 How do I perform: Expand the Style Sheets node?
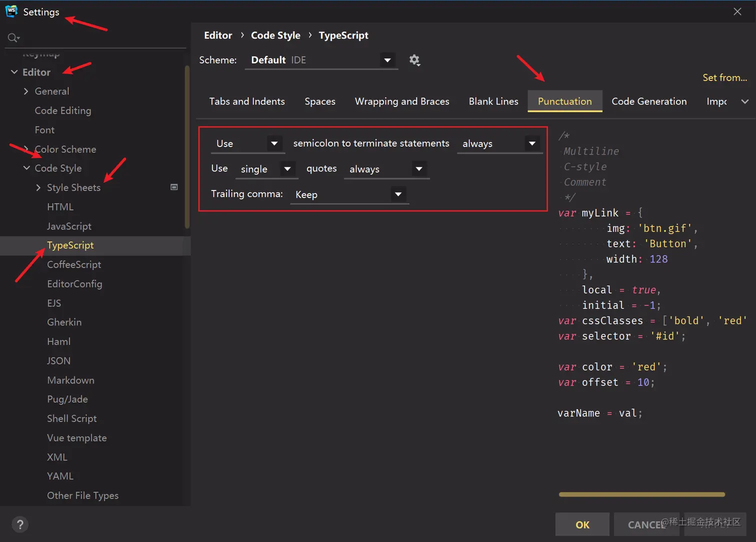pos(38,187)
